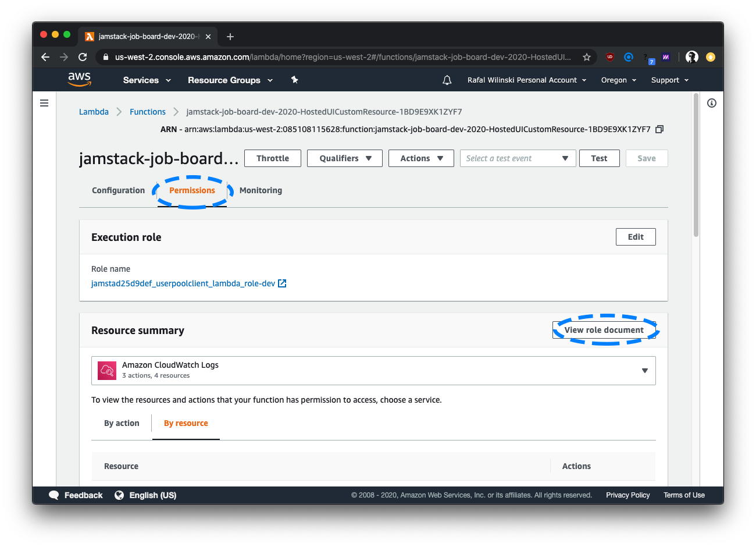This screenshot has height=547, width=756.
Task: Reload the page with refresh icon
Action: 83,57
